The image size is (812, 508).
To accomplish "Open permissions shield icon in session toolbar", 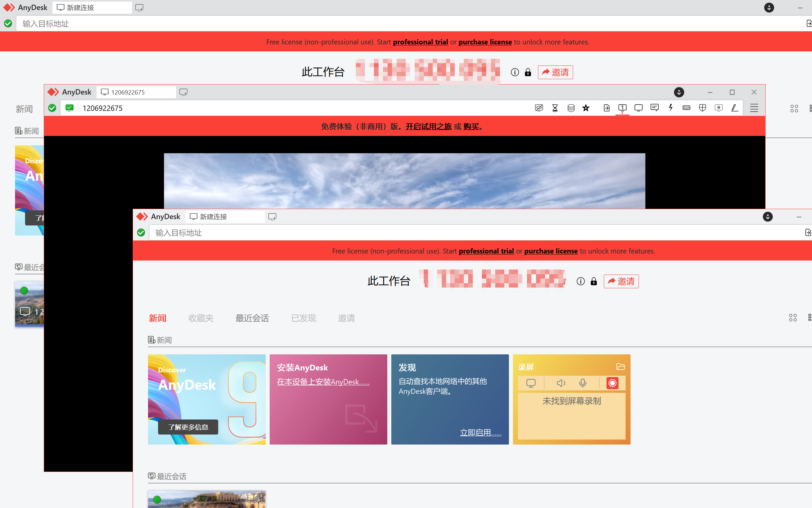I will [702, 108].
